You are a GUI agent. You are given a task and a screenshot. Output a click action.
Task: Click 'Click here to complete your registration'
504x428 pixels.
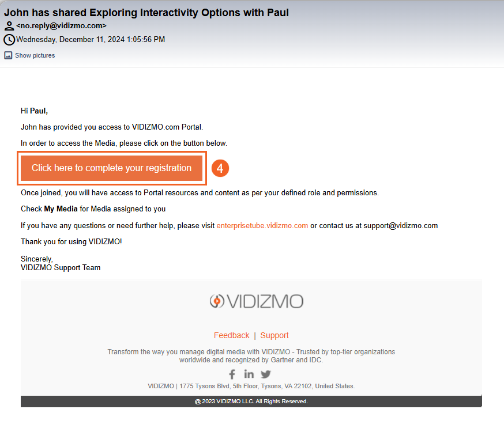tap(111, 168)
